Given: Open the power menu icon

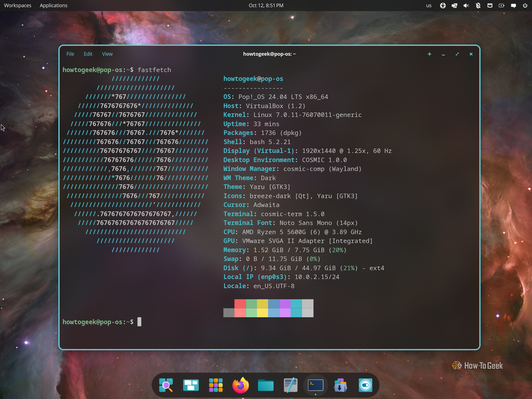Looking at the screenshot, I should 525,5.
